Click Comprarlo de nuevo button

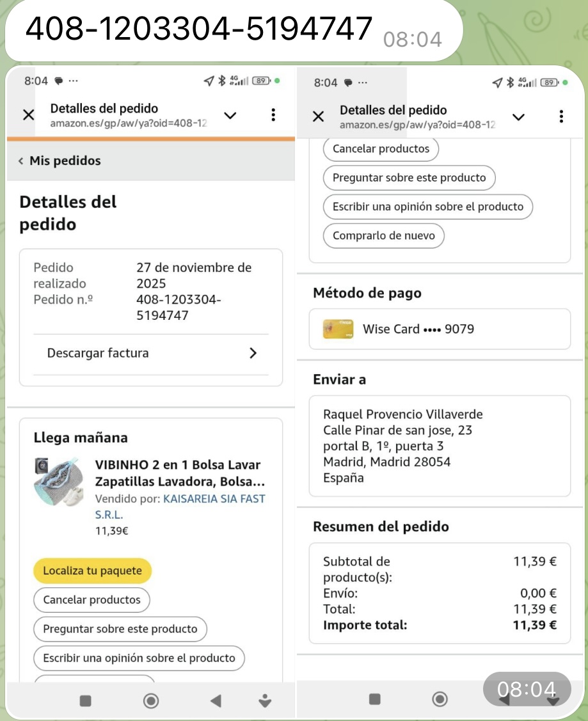click(383, 235)
